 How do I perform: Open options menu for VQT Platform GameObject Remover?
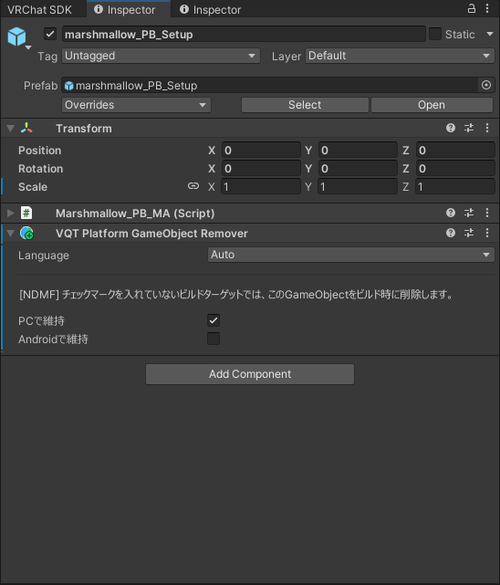[487, 233]
